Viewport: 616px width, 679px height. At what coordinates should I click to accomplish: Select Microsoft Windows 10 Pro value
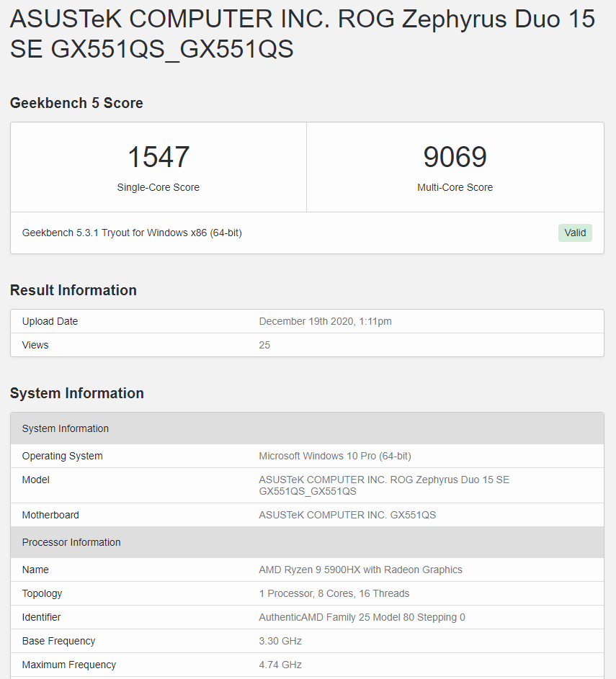pyautogui.click(x=335, y=456)
